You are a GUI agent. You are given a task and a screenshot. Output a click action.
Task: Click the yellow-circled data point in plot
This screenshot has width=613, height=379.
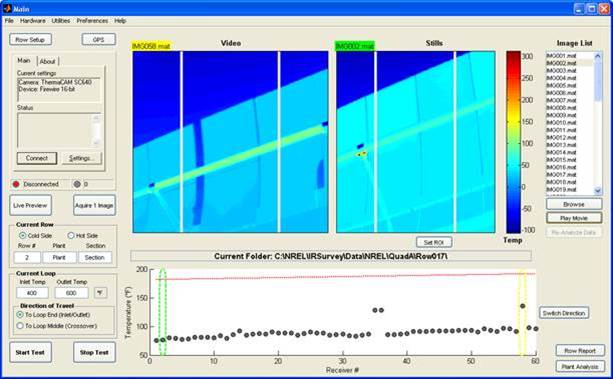[x=523, y=306]
